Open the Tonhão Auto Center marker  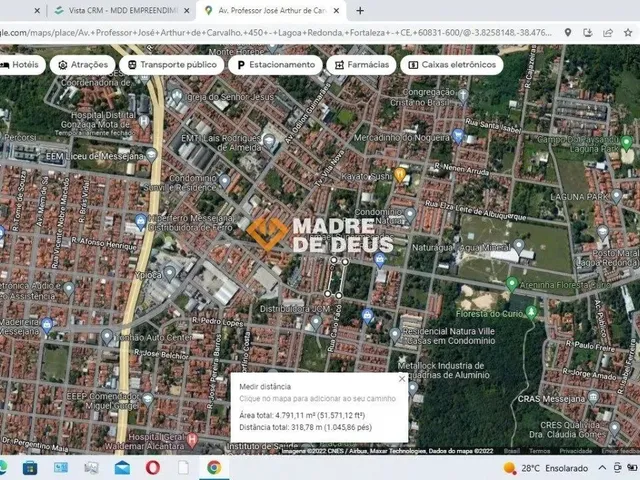click(107, 336)
